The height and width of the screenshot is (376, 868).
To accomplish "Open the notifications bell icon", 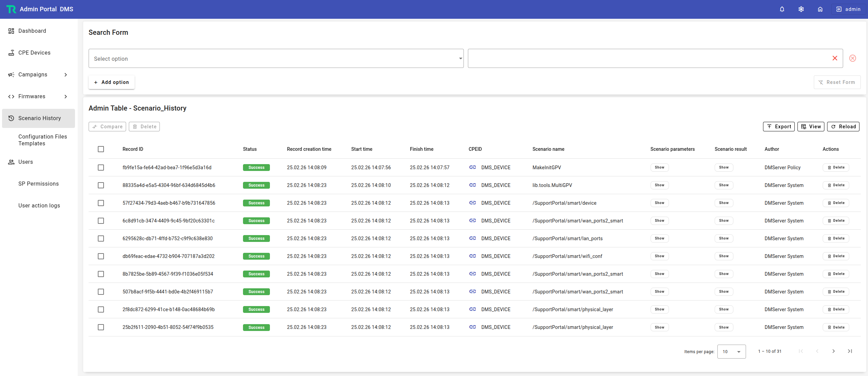I will tap(782, 9).
